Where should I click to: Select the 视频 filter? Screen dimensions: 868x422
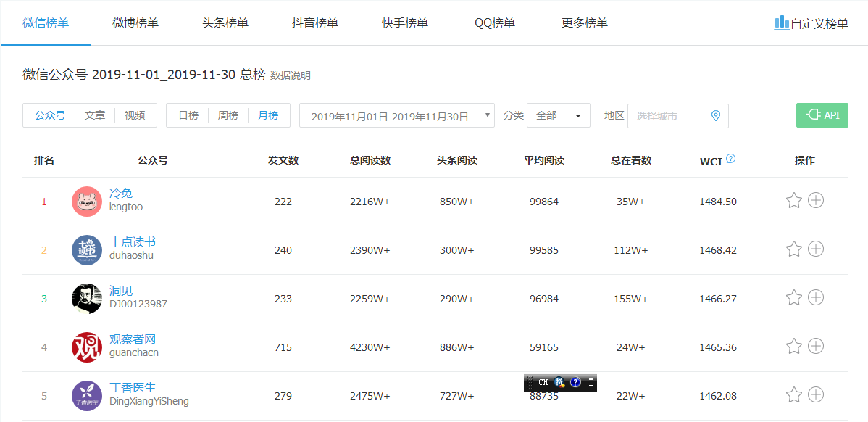tap(135, 116)
